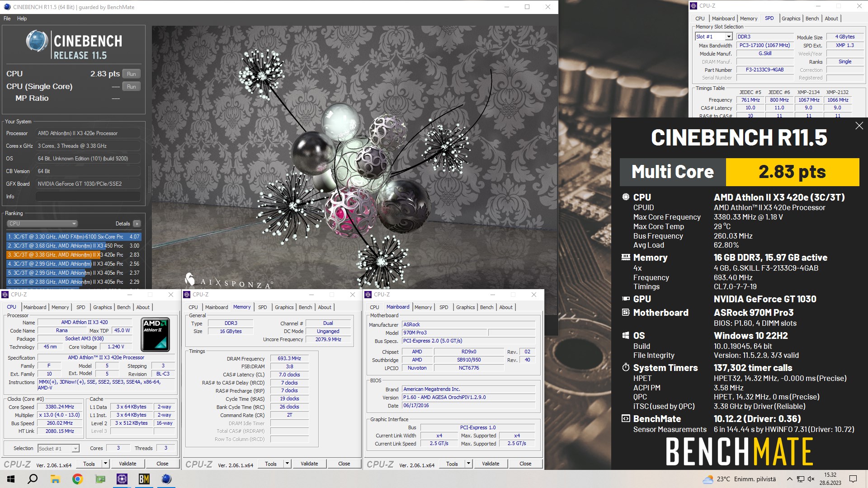
Task: Open BenchMate from the BM taskbar icon
Action: (x=144, y=479)
